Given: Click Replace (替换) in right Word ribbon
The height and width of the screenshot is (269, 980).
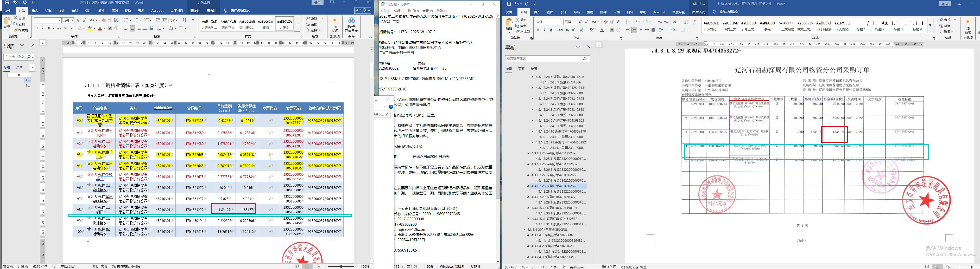Looking at the screenshot, I should coord(945,26).
